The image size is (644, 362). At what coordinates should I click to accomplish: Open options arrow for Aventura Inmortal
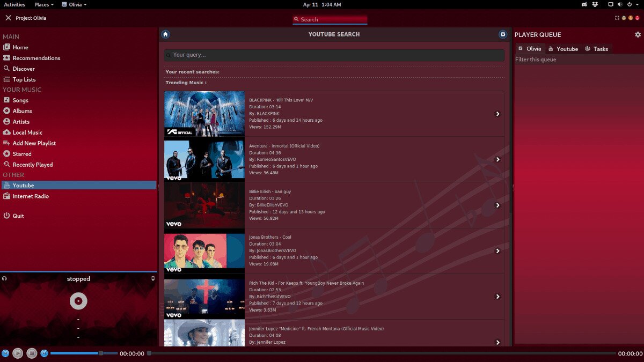point(497,159)
